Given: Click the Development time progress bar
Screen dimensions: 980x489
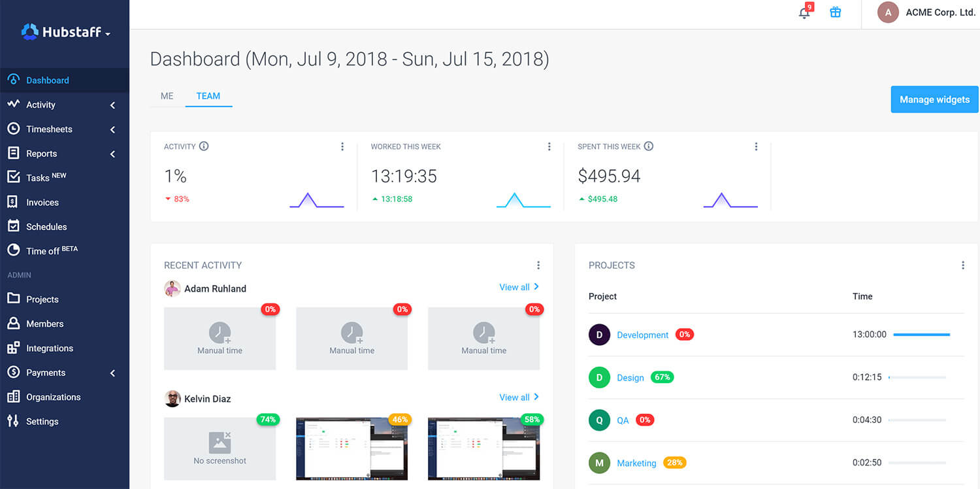Looking at the screenshot, I should [922, 334].
